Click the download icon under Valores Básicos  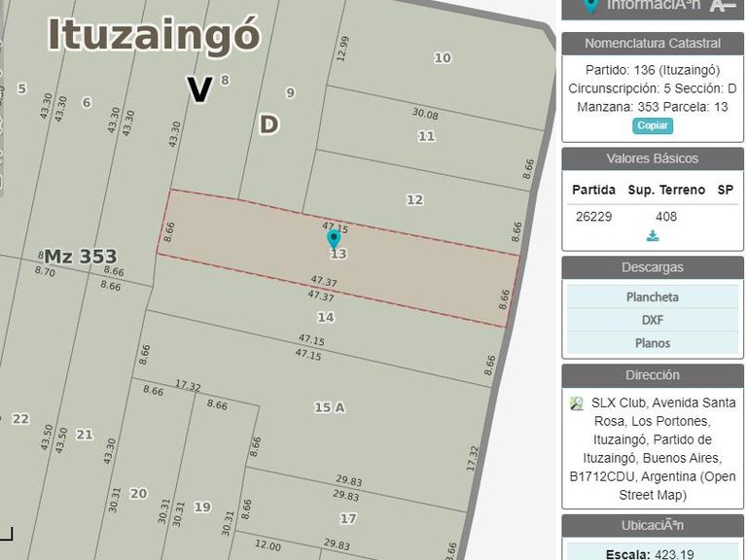[653, 235]
